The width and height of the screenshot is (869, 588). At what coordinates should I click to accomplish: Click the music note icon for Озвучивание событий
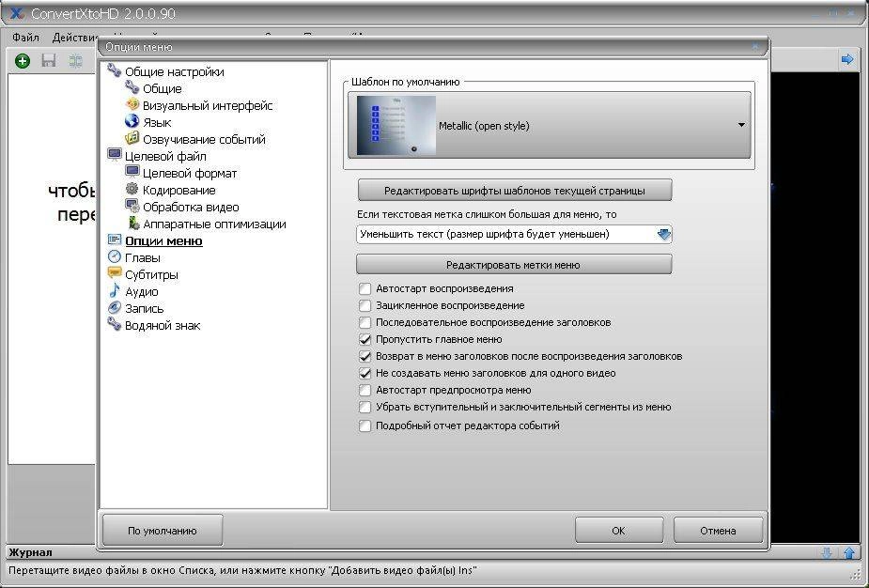132,138
